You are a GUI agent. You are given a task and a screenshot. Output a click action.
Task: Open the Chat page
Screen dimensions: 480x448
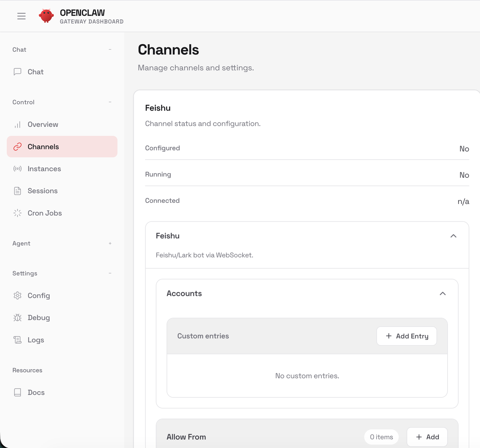(x=62, y=72)
